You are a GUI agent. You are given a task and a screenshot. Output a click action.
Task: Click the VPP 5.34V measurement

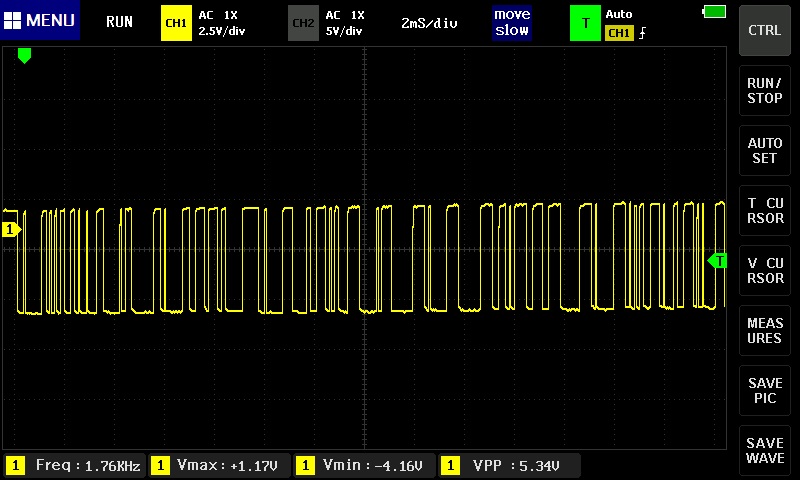[509, 465]
